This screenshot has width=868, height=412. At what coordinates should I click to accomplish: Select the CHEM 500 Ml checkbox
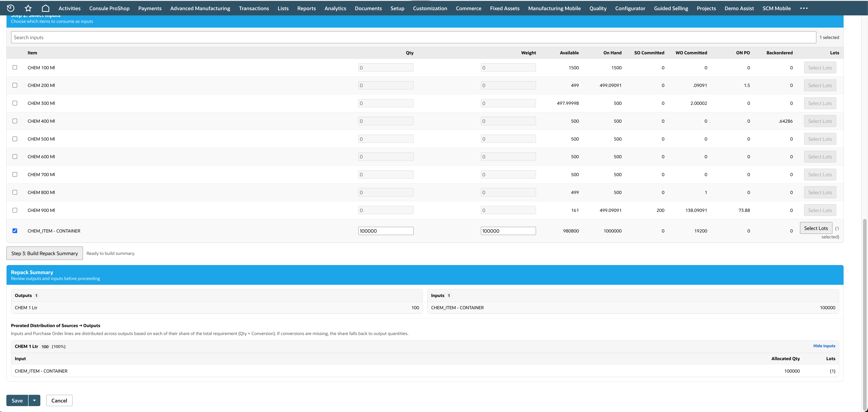(15, 139)
